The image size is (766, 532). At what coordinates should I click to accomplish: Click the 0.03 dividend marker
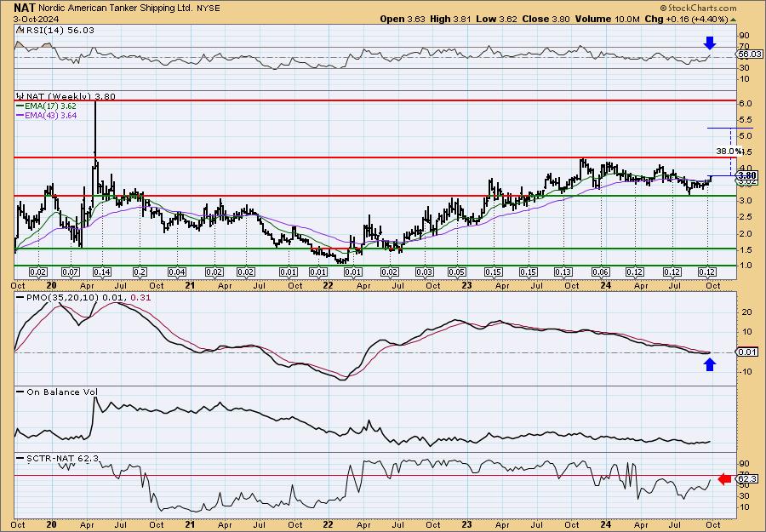pos(425,272)
